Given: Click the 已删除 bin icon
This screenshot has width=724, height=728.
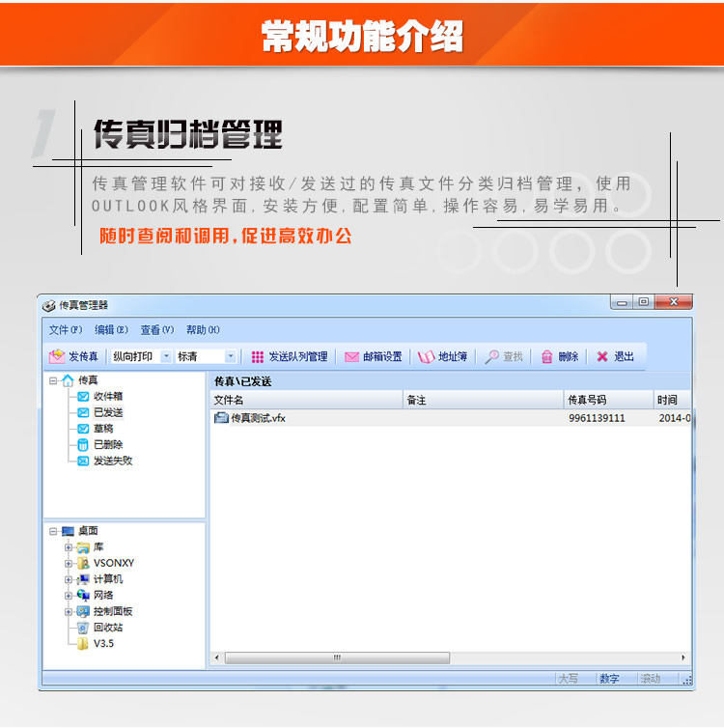Looking at the screenshot, I should click(x=83, y=444).
